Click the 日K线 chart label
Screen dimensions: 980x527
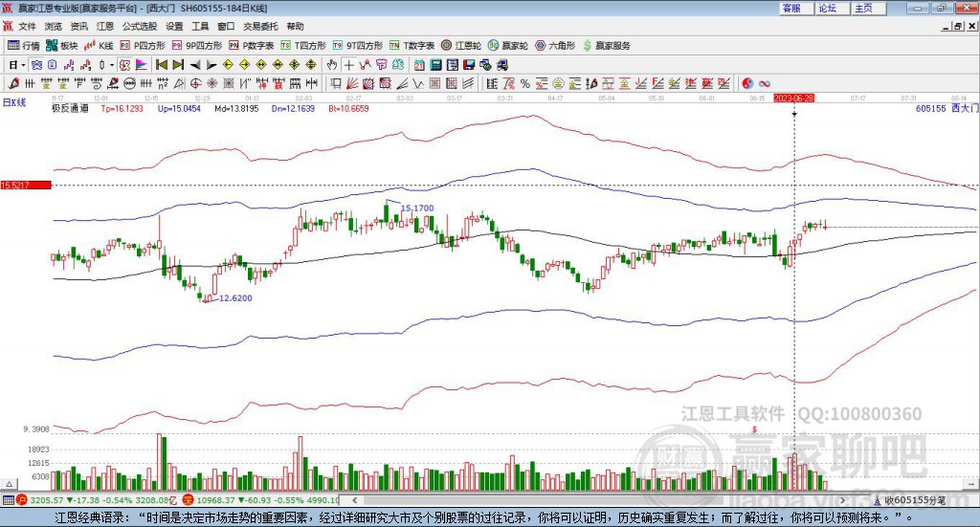click(x=14, y=102)
